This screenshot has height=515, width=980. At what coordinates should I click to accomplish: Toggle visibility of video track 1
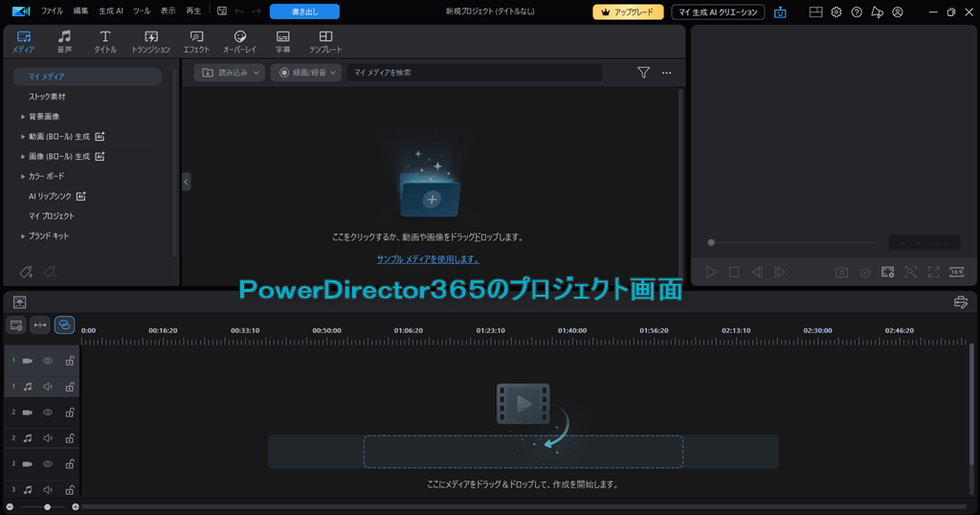pos(48,361)
